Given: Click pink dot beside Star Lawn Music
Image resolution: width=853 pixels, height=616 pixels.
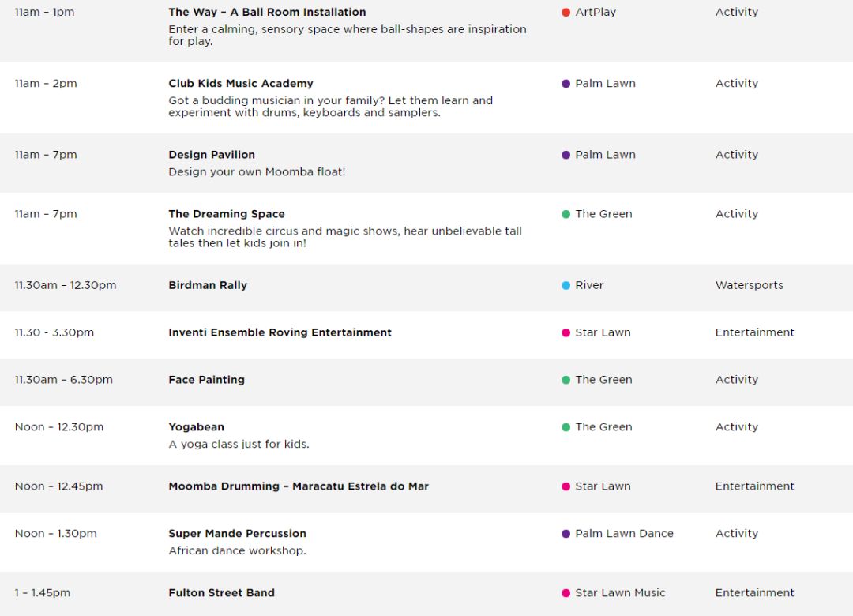Looking at the screenshot, I should pyautogui.click(x=566, y=593).
